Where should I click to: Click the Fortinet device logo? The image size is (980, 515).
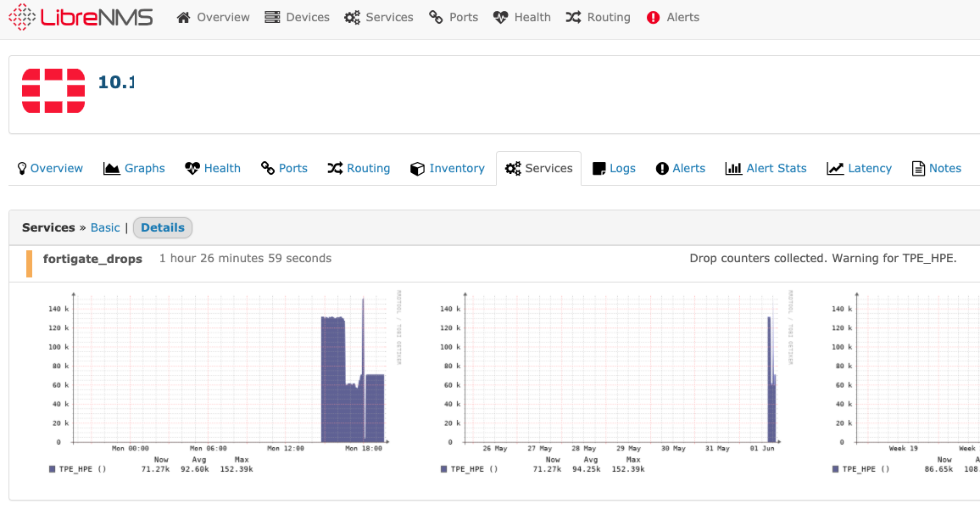53,91
